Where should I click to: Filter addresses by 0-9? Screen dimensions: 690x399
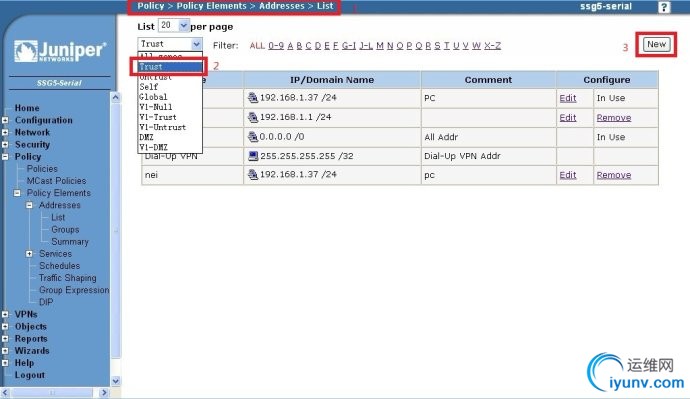276,45
